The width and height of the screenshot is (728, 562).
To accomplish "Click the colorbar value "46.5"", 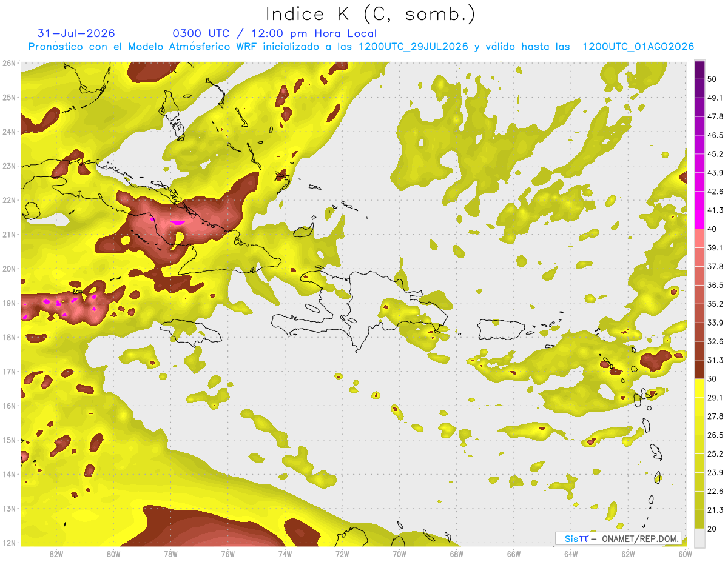I will 715,135.
